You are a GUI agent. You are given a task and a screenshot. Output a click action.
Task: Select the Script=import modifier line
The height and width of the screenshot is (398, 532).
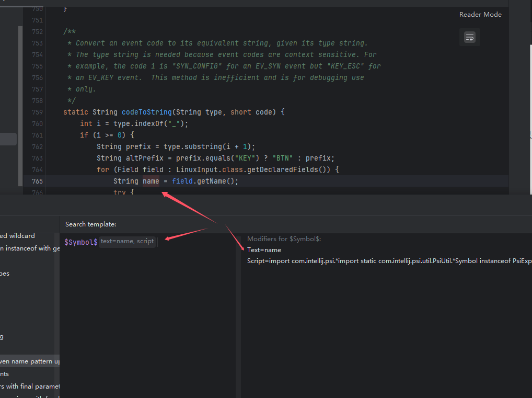[x=389, y=261]
